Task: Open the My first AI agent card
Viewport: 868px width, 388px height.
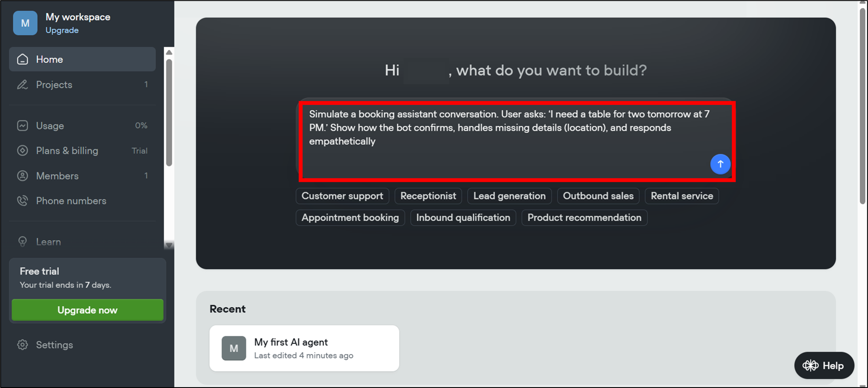Action: tap(304, 349)
